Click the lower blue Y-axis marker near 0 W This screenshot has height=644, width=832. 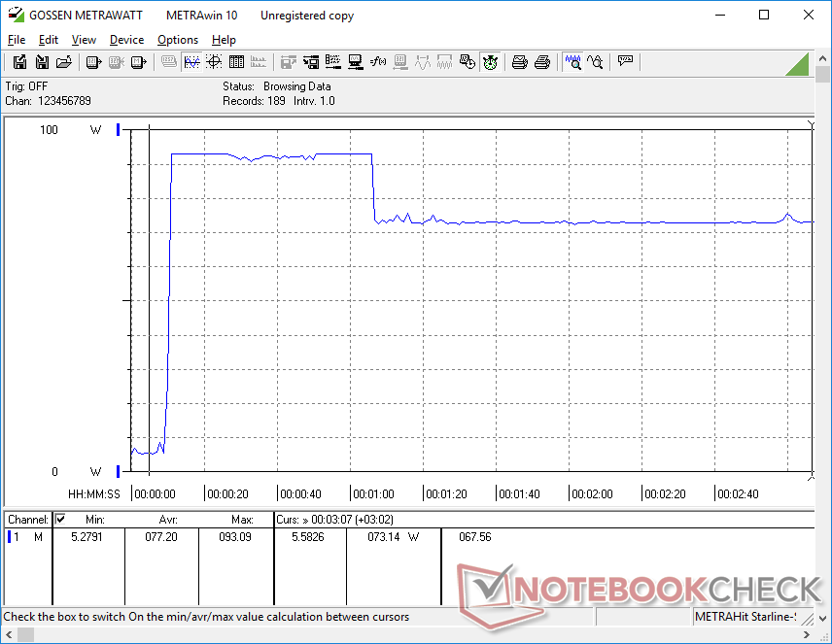coord(119,471)
